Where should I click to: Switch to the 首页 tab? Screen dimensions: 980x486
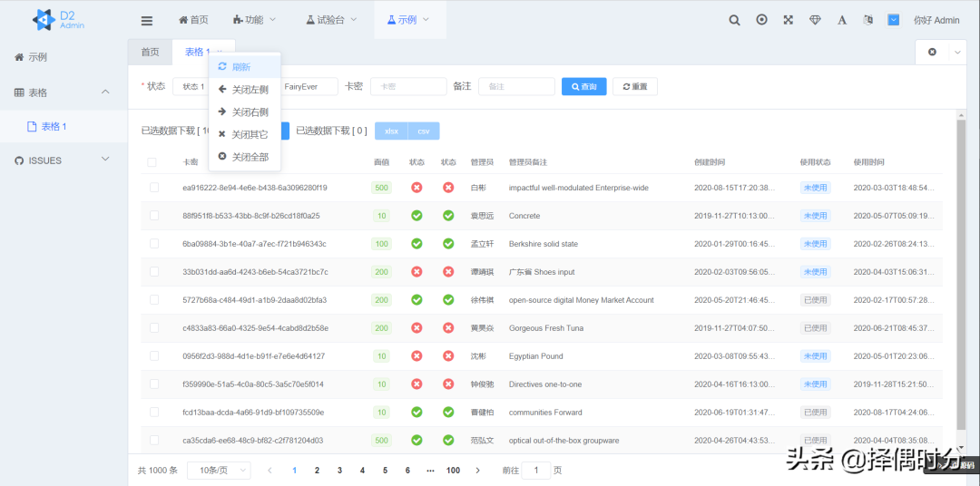(x=150, y=53)
